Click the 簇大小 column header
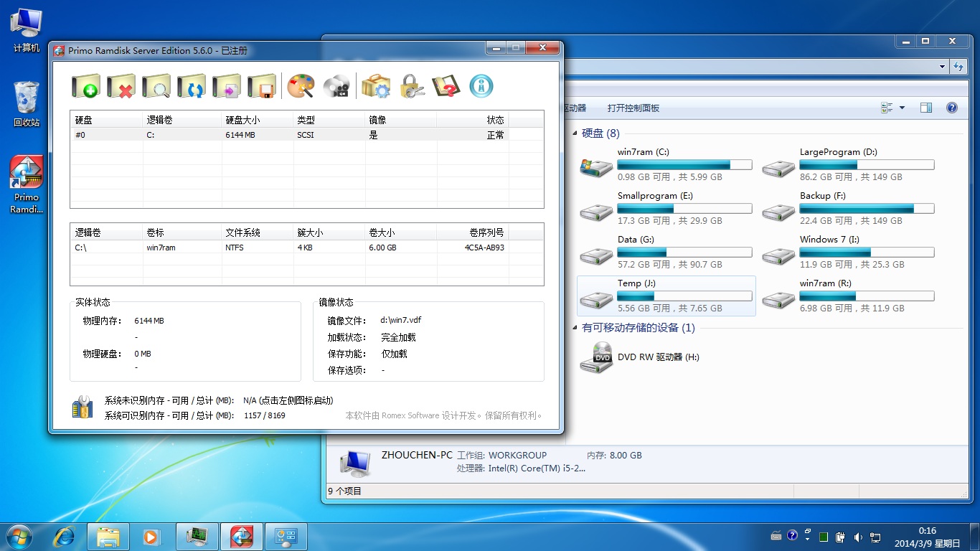980x551 pixels. click(329, 232)
